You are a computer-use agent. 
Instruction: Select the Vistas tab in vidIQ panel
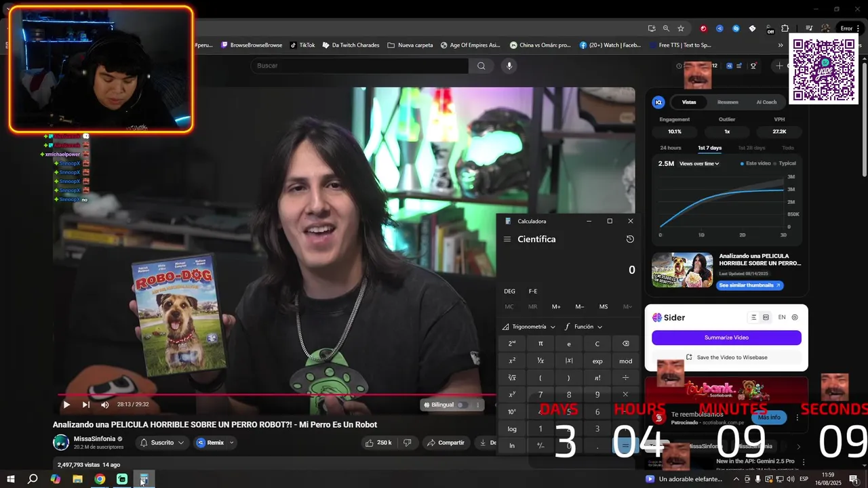pos(689,102)
